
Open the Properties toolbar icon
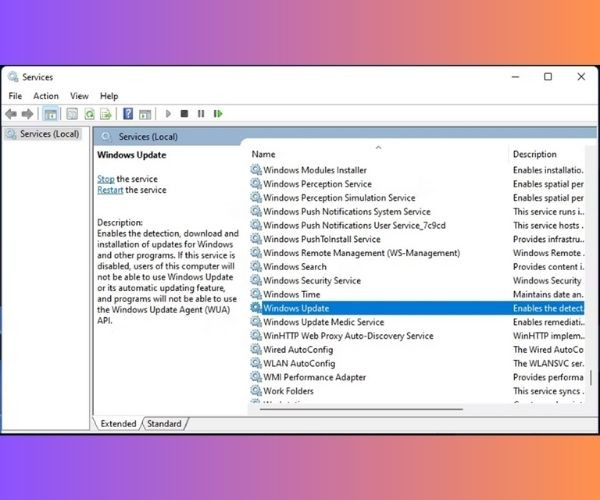pos(72,114)
